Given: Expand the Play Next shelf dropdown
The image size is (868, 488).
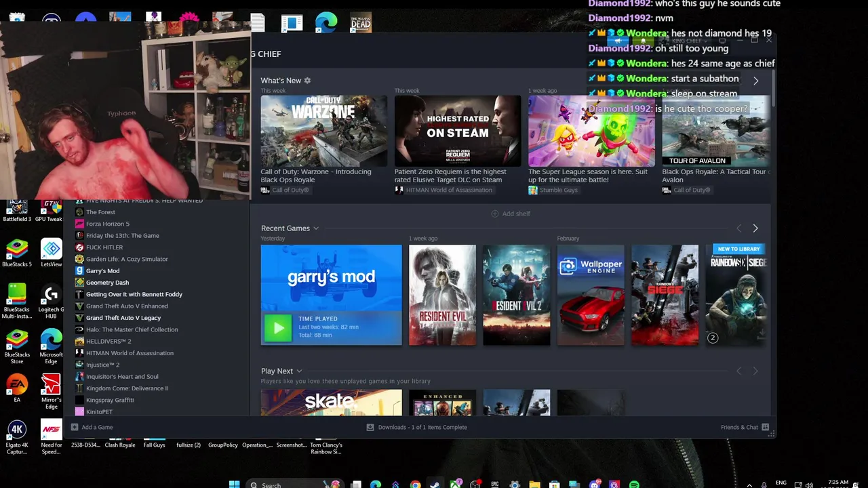Looking at the screenshot, I should click(299, 371).
